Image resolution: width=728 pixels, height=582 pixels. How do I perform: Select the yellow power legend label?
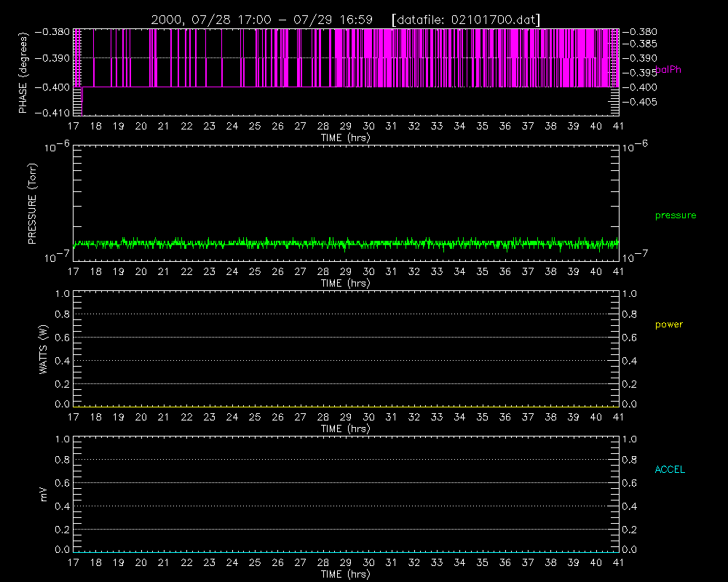tap(669, 324)
